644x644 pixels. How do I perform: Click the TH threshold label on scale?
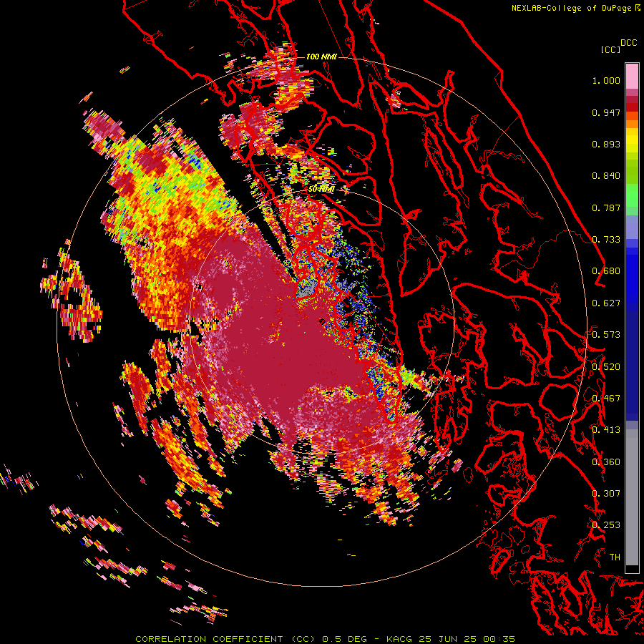coord(615,557)
